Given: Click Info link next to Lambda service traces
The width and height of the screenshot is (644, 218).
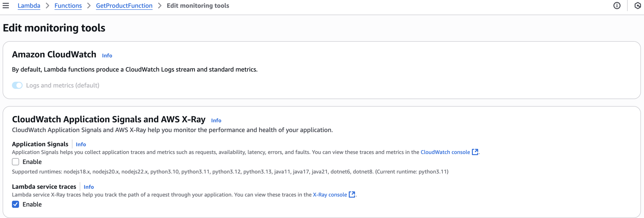Looking at the screenshot, I should [89, 187].
